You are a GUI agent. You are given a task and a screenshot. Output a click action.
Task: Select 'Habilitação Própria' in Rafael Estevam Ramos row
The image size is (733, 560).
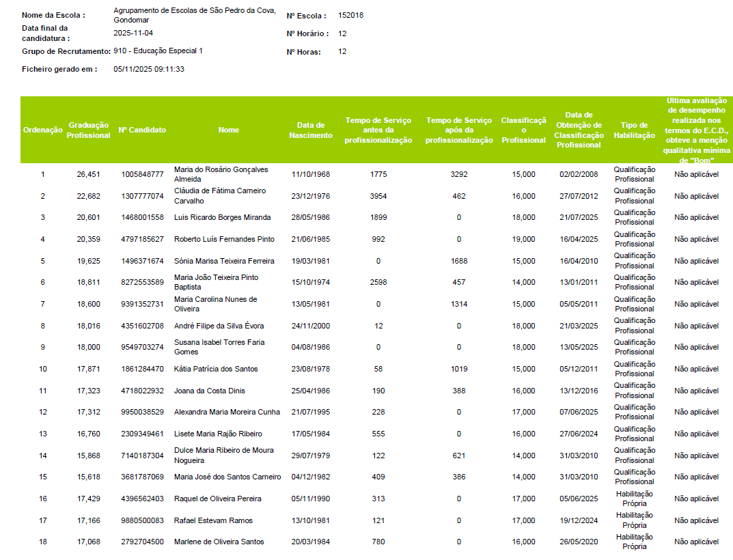634,520
